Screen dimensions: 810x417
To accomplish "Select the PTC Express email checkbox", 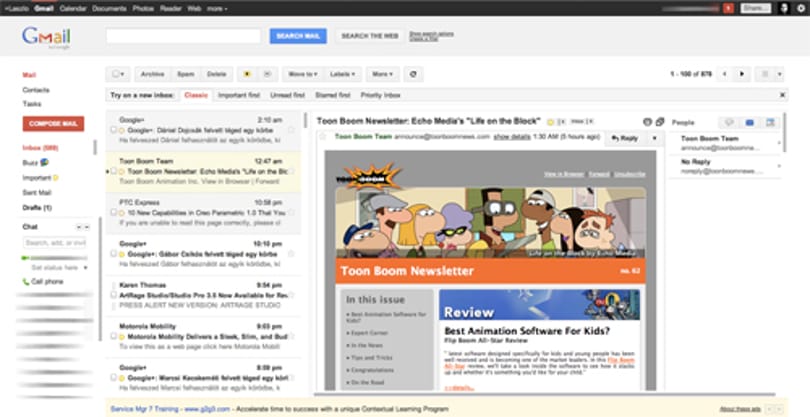I will coord(114,212).
